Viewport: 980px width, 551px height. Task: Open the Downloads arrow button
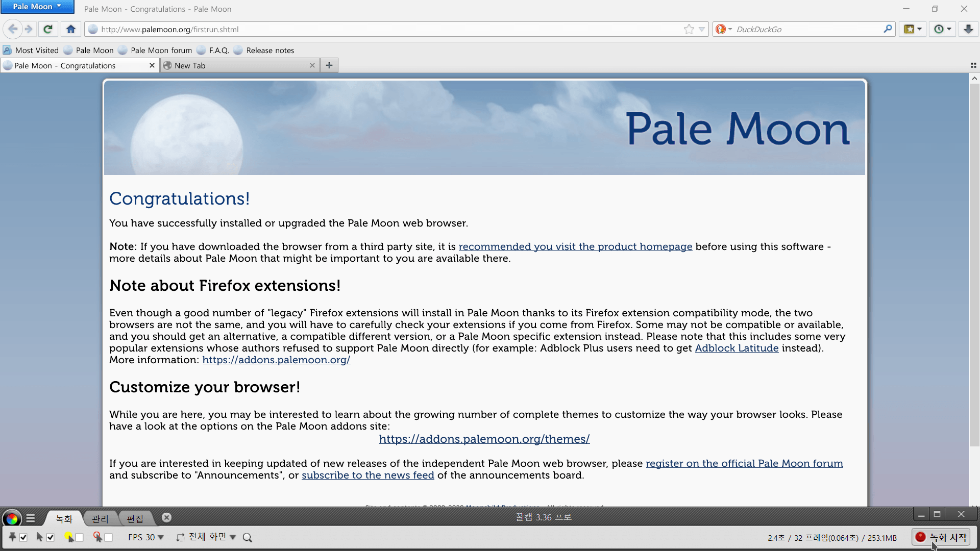point(968,29)
